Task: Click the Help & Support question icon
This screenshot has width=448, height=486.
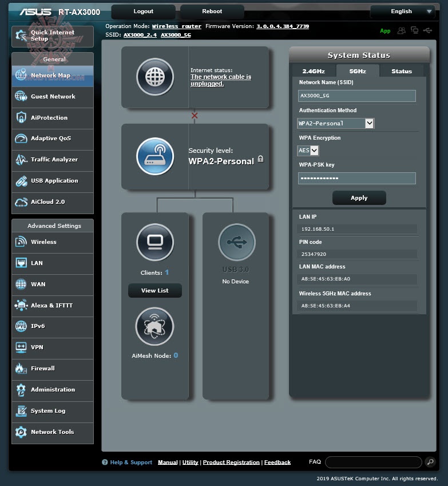Action: 105,462
